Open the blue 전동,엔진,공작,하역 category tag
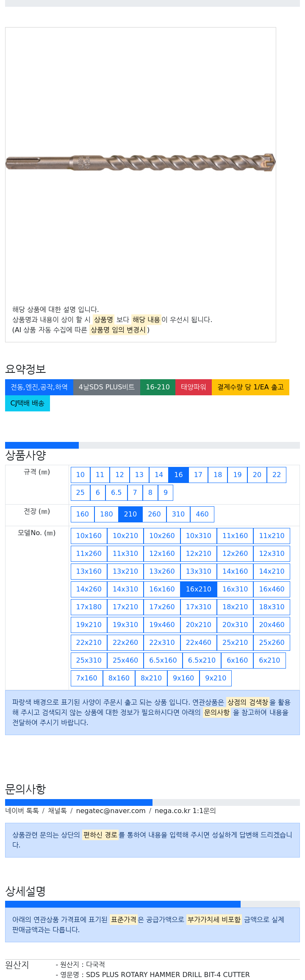Screen dimensions: 305x980 point(39,387)
